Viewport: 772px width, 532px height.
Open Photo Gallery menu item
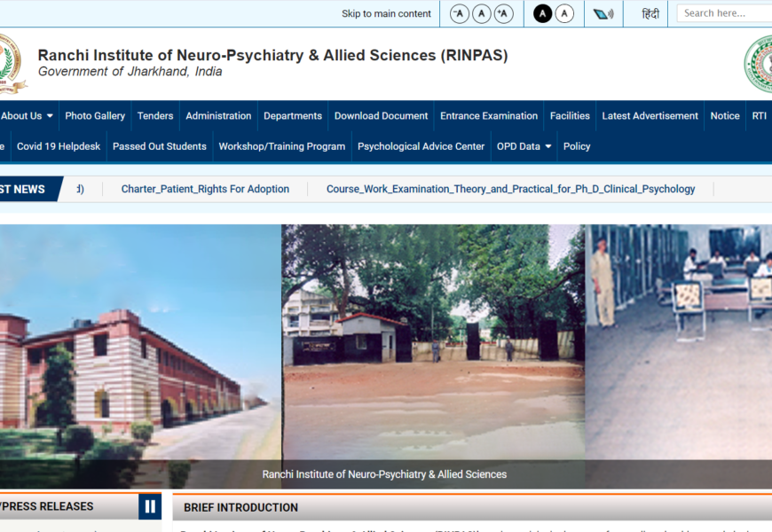click(95, 115)
